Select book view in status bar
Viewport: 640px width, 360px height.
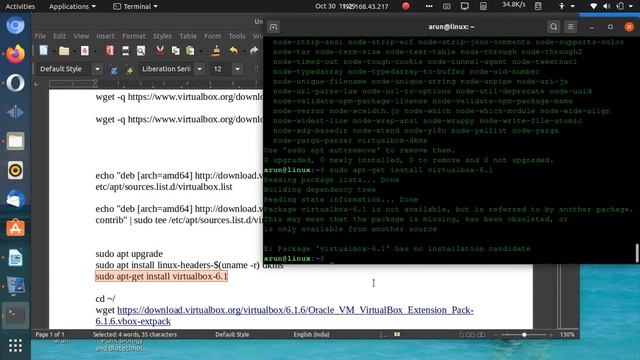(x=481, y=334)
